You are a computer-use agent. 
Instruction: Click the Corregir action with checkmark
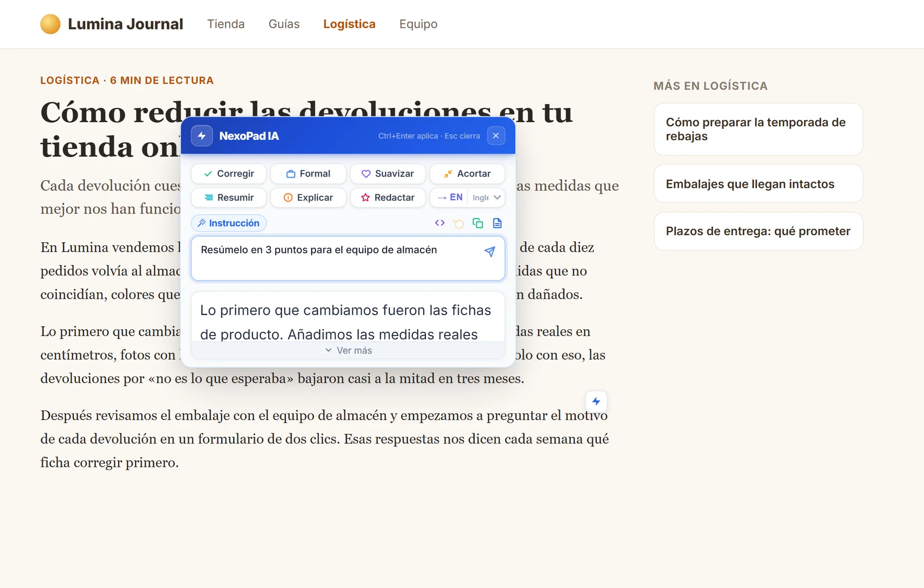pos(228,174)
